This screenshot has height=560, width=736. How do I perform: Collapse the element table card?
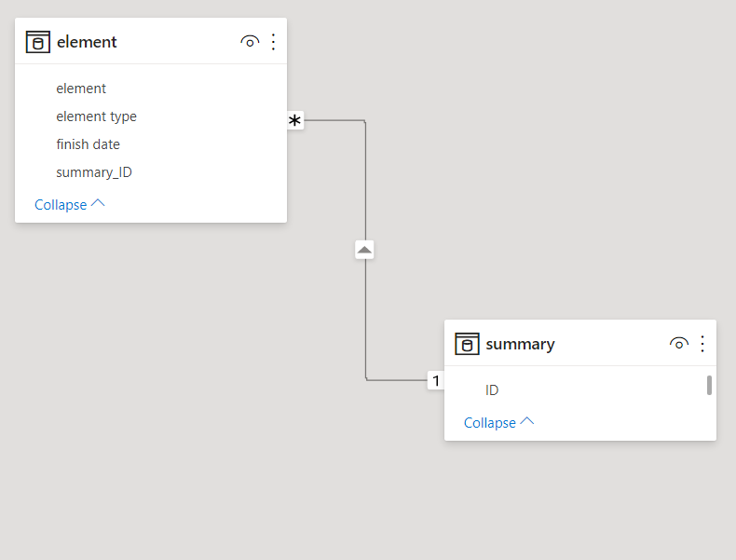(70, 205)
